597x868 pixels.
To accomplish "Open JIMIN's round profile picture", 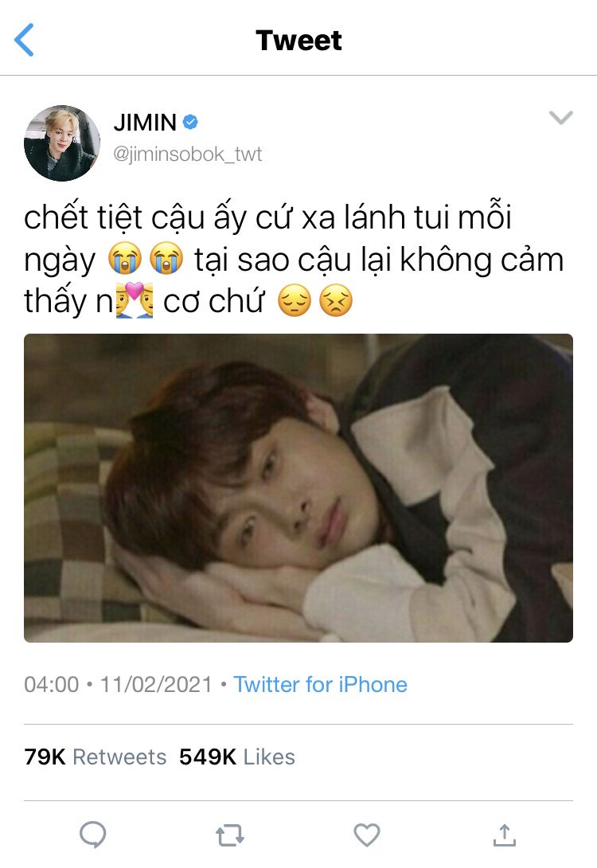I will tap(62, 143).
